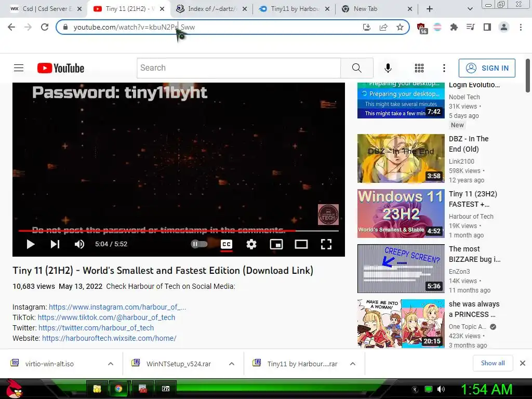Click into the YouTube Search field
This screenshot has width=532, height=399.
click(238, 68)
